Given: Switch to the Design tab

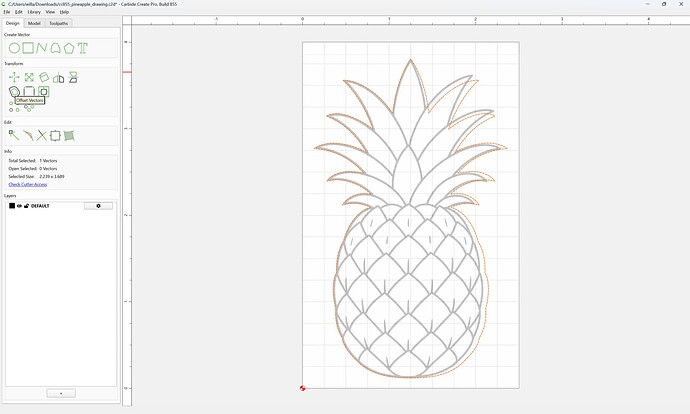Looking at the screenshot, I should pos(12,23).
